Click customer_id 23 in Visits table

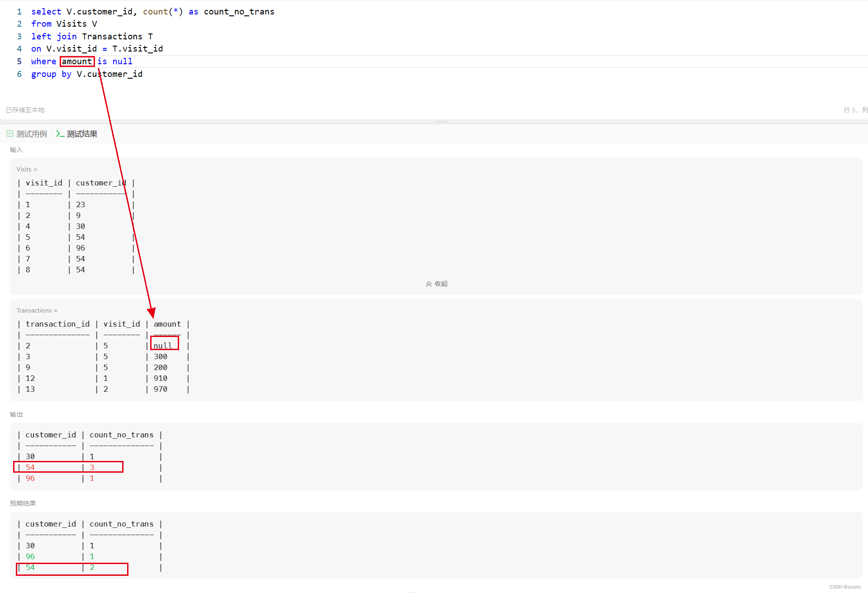(x=81, y=204)
